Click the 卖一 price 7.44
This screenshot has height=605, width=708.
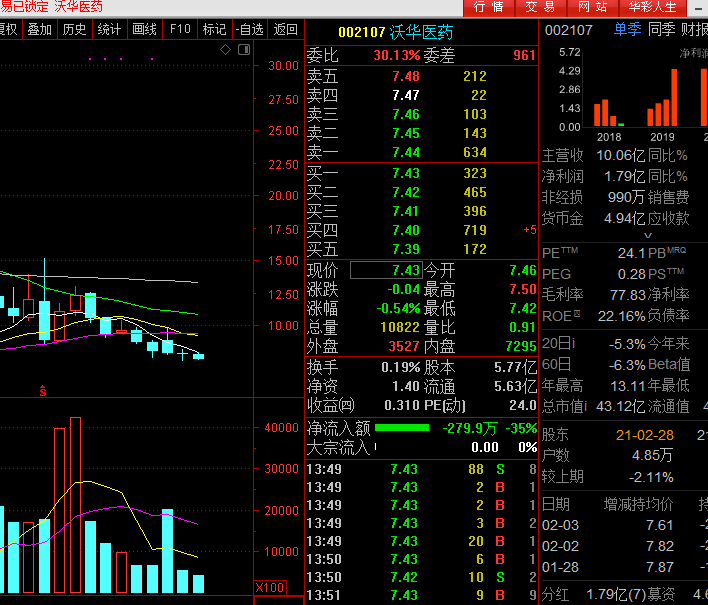pyautogui.click(x=406, y=152)
